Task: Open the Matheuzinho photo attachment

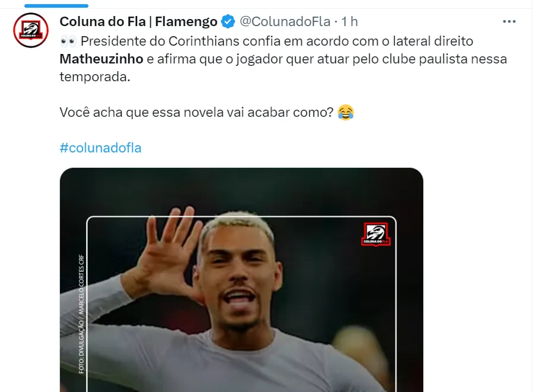Action: pyautogui.click(x=242, y=280)
